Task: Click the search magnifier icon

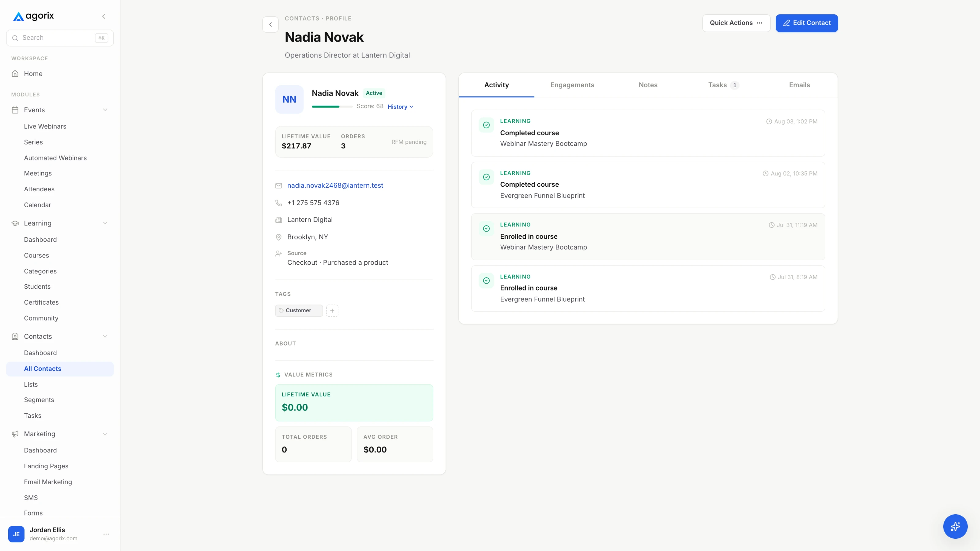Action: coord(15,38)
